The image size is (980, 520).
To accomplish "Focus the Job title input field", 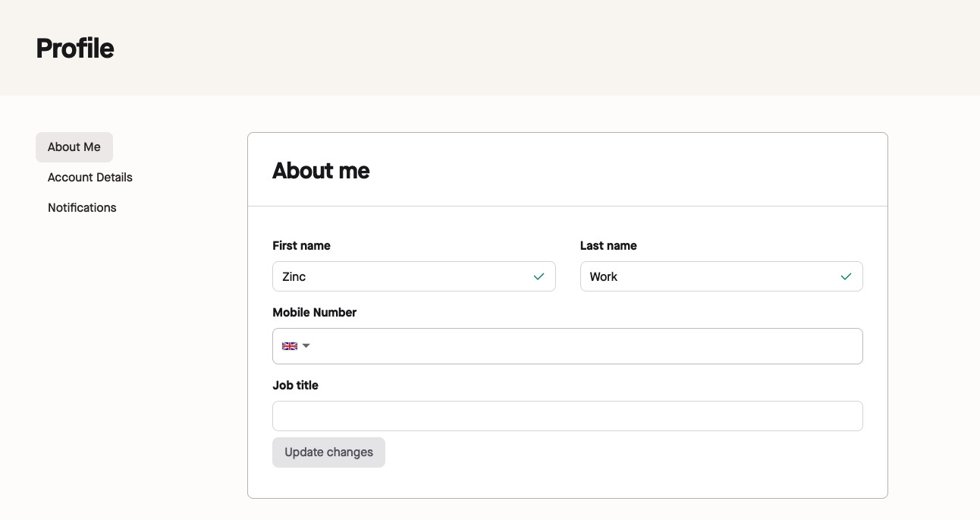I will (567, 416).
